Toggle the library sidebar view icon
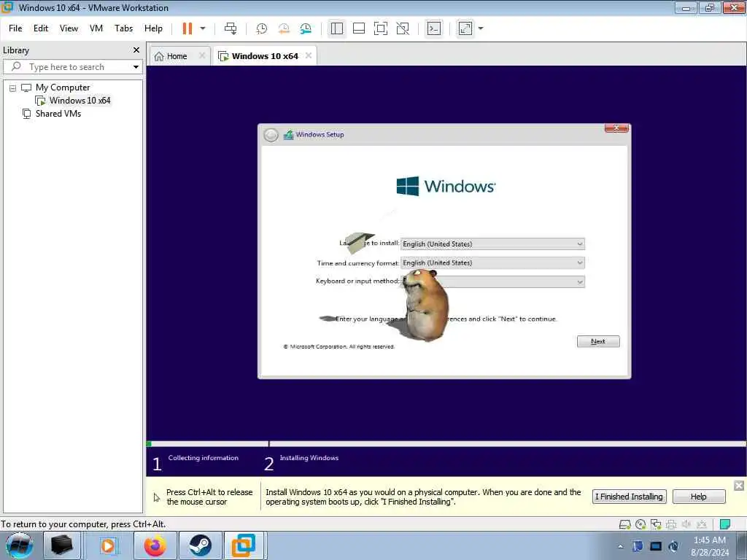 coord(337,28)
